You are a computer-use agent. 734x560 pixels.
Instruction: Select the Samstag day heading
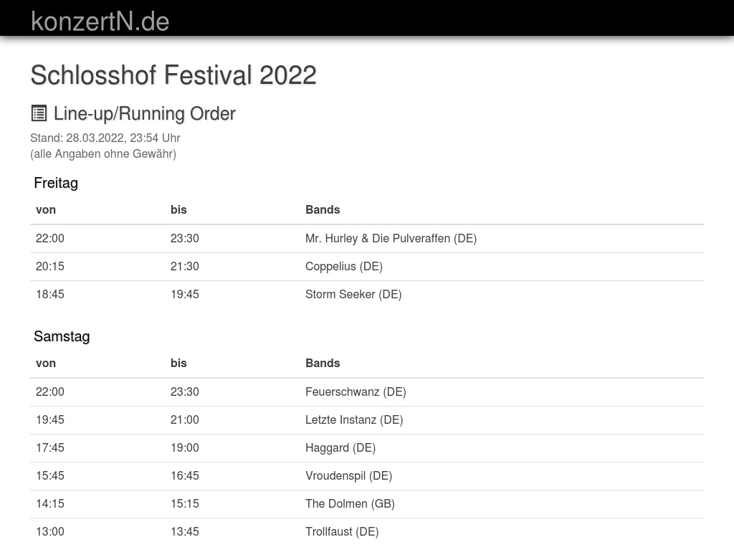coord(62,336)
